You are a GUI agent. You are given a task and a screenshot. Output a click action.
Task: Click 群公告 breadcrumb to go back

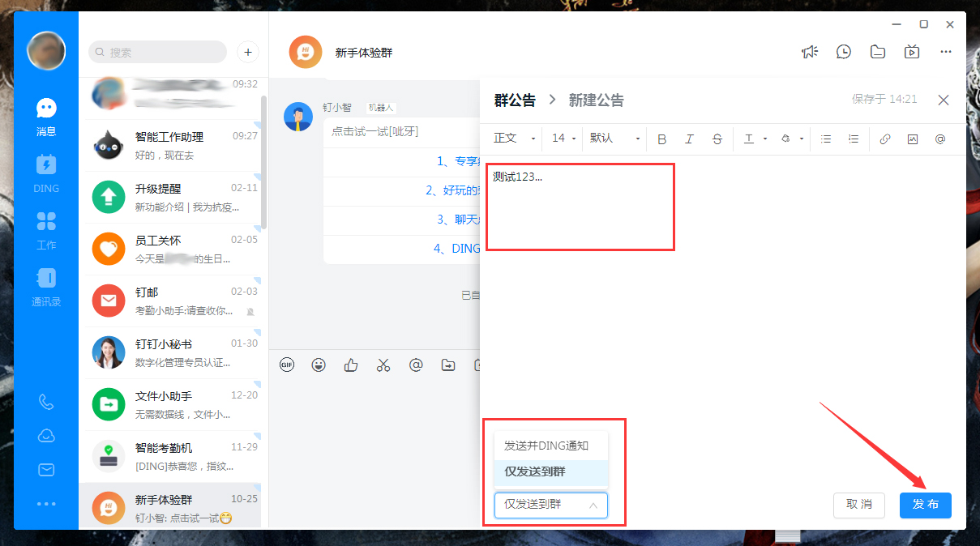(x=515, y=100)
